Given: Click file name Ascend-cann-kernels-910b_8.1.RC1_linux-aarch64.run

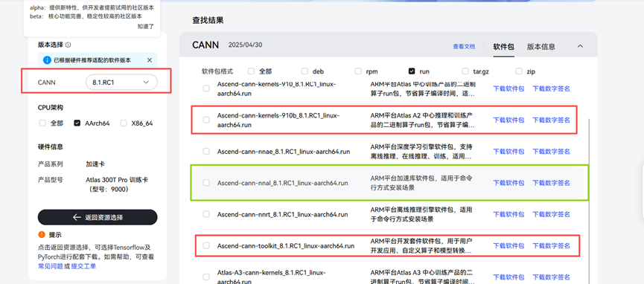Looking at the screenshot, I should pos(278,120).
